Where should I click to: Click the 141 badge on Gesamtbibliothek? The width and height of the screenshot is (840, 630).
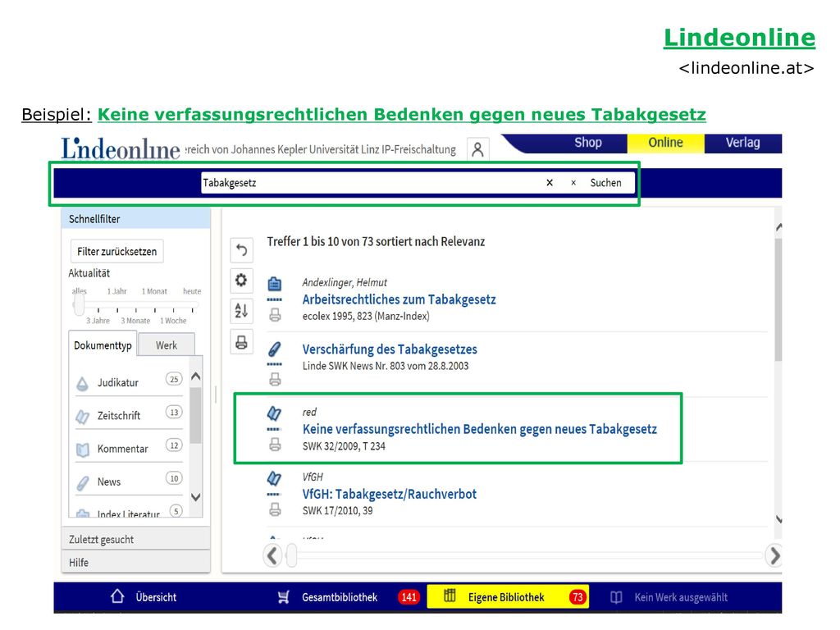click(x=409, y=597)
